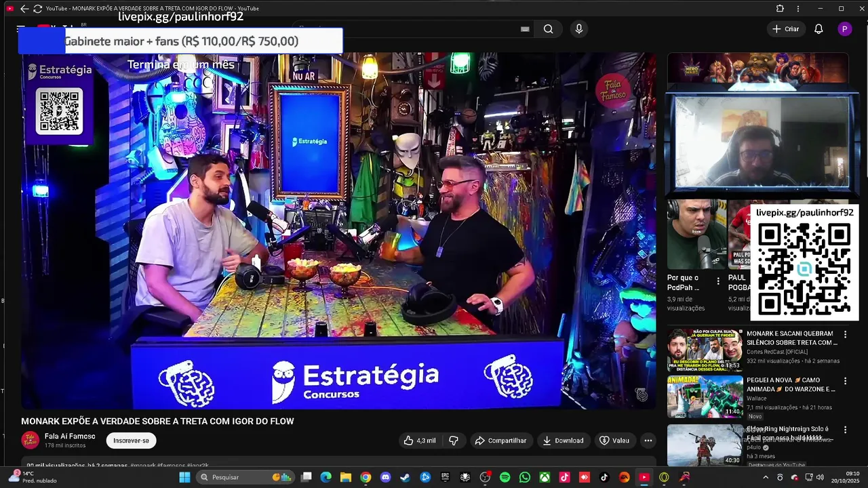Show hidden system tray icons chevron
Viewport: 868px width, 488px height.
766,477
